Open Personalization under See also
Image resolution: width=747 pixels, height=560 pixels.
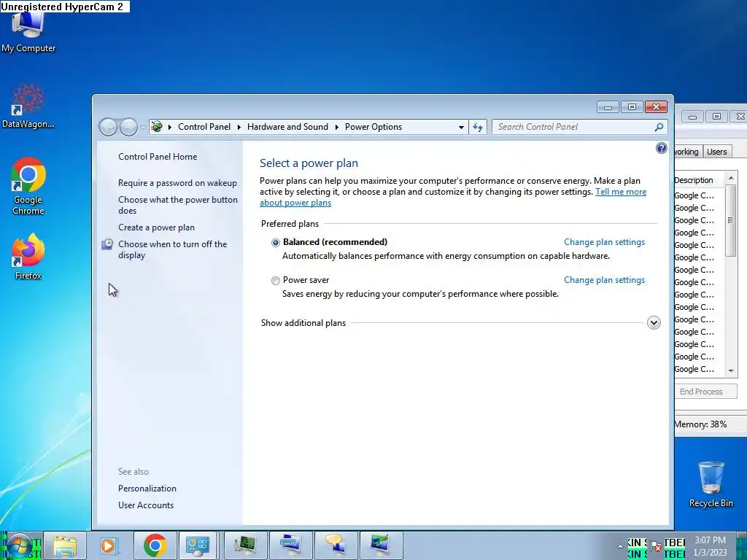pyautogui.click(x=147, y=489)
